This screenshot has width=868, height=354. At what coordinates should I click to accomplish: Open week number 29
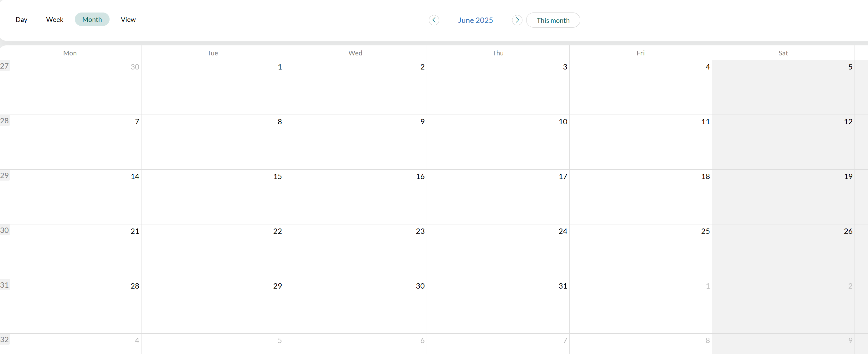[4, 176]
